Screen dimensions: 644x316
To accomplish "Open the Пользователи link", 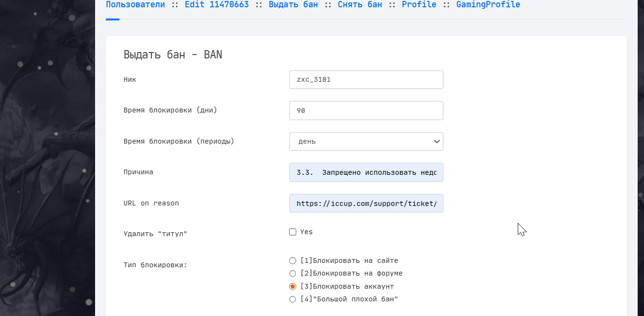I will [x=135, y=5].
